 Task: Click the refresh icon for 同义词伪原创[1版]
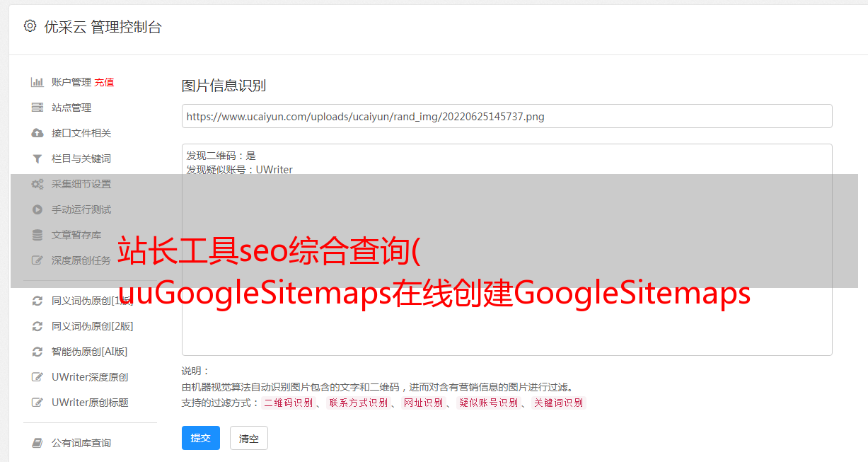pyautogui.click(x=37, y=301)
